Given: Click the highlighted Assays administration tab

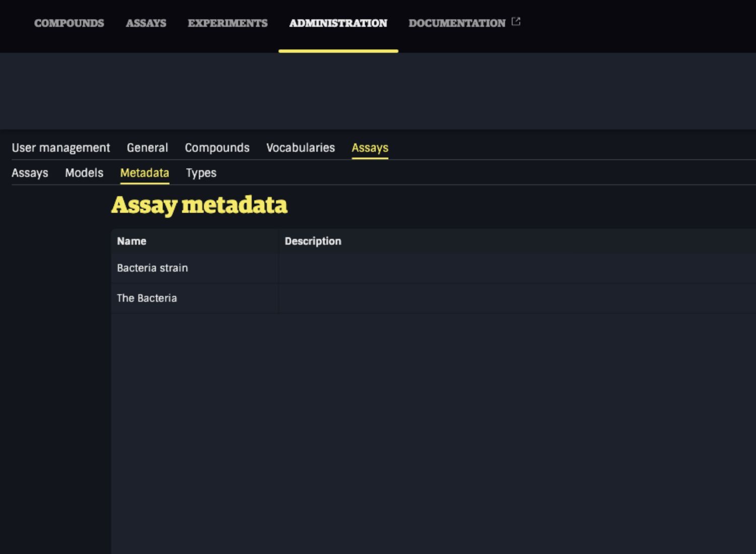Looking at the screenshot, I should click(x=369, y=148).
